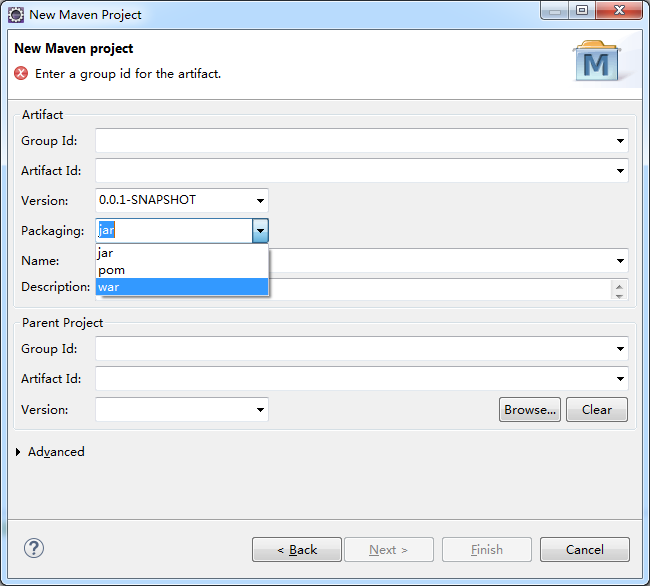Select jar from packaging list
This screenshot has height=586, width=650.
tap(182, 253)
